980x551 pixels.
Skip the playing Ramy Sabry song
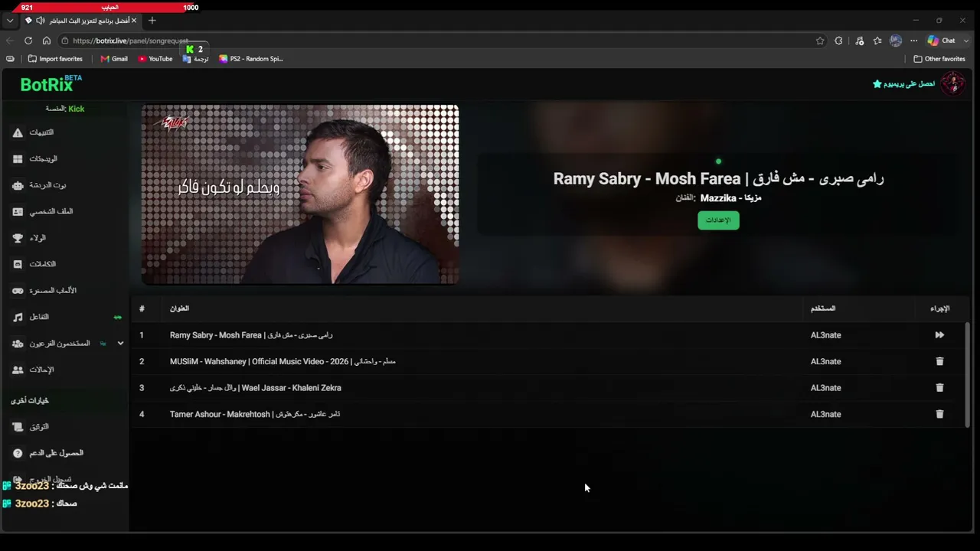pos(939,335)
